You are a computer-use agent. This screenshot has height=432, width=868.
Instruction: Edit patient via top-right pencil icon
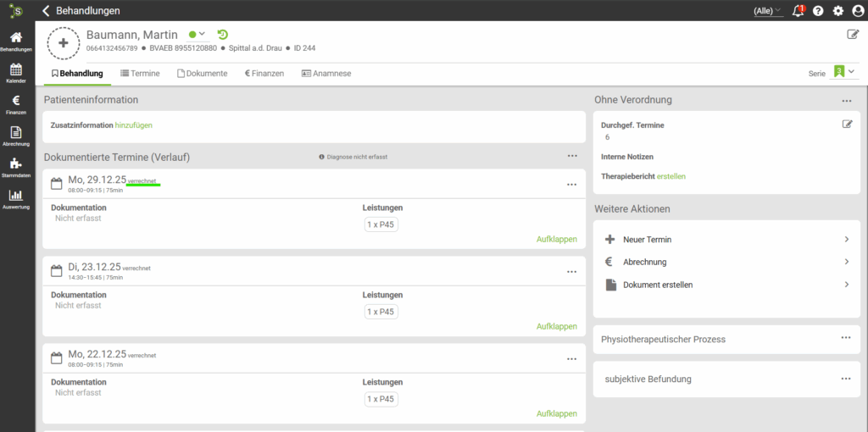pyautogui.click(x=853, y=35)
